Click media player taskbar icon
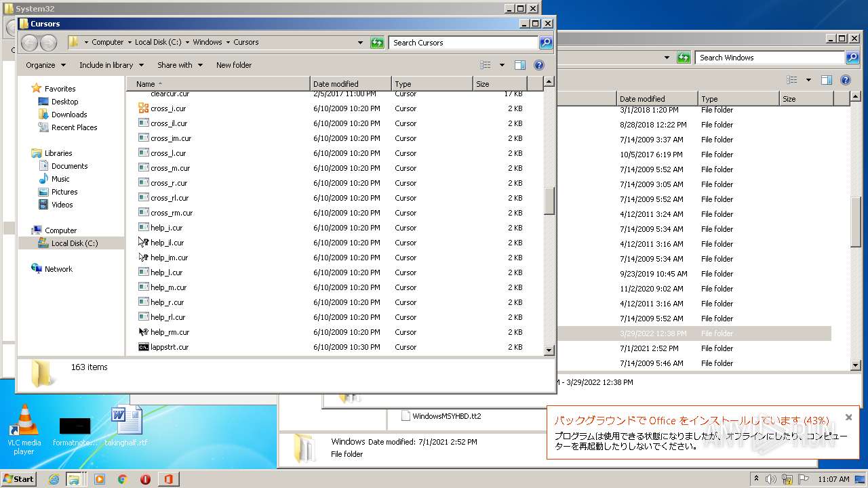The image size is (868, 488). tap(100, 479)
